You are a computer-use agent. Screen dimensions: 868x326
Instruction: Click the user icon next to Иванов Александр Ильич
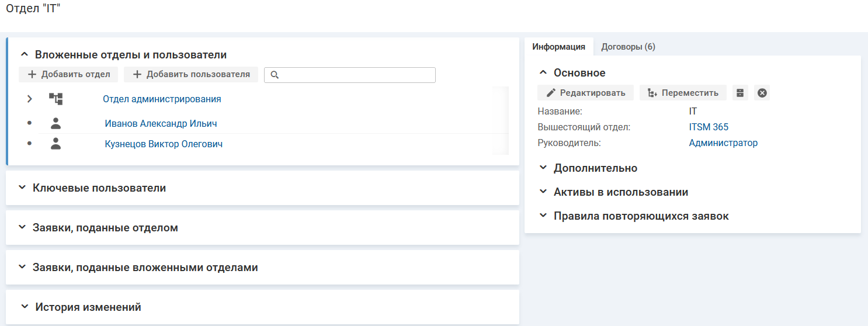pos(55,124)
